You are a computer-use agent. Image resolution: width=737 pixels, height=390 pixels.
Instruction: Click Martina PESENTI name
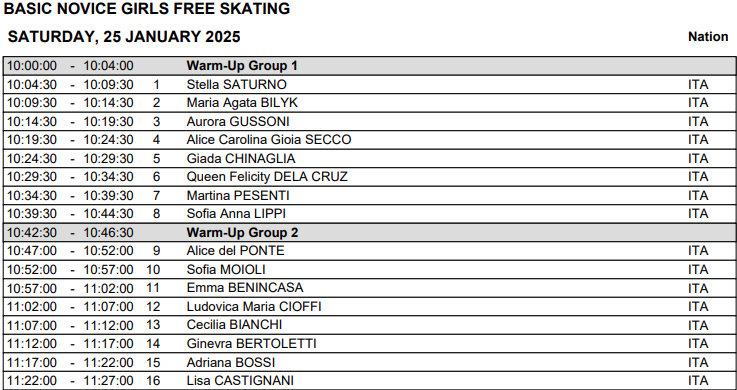coord(238,195)
